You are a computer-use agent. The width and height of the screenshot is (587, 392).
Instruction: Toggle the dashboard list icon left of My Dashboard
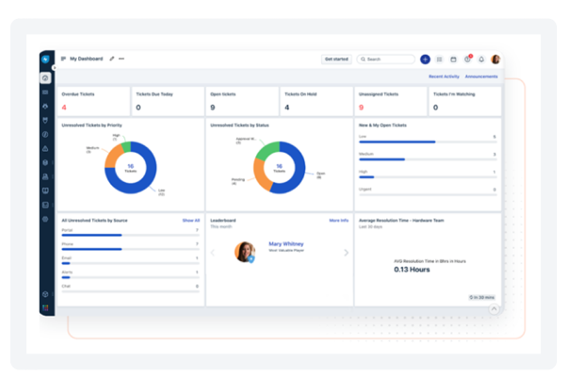point(64,58)
